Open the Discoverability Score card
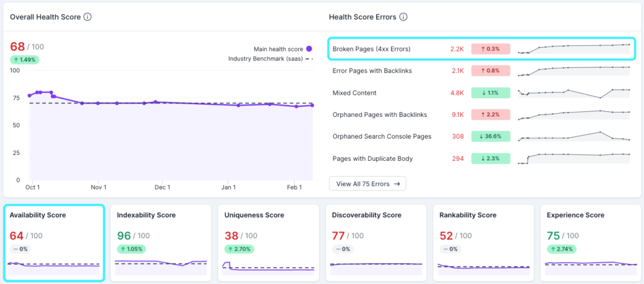Image resolution: width=644 pixels, height=284 pixels. click(375, 242)
